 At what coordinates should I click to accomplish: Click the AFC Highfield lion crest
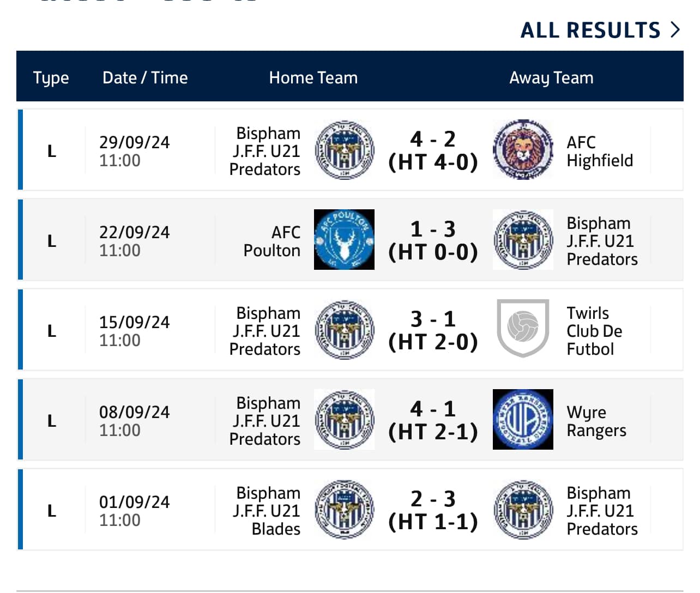(523, 150)
